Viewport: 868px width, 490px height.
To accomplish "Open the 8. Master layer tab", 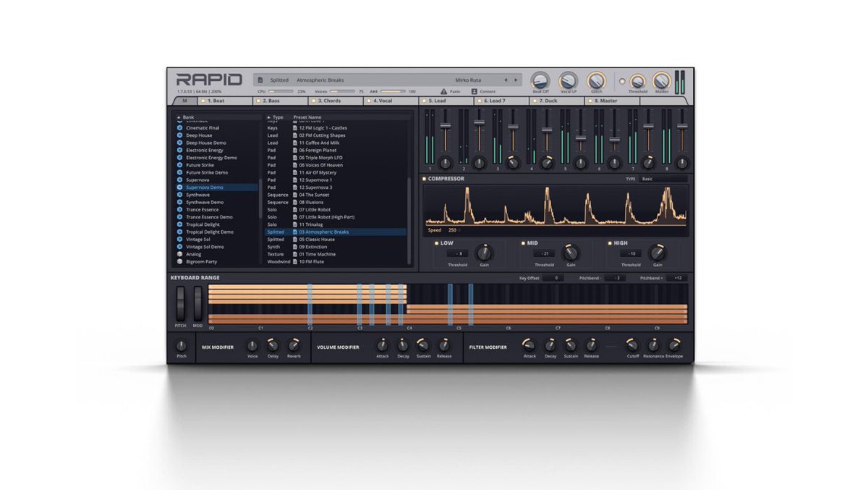I will click(x=612, y=101).
